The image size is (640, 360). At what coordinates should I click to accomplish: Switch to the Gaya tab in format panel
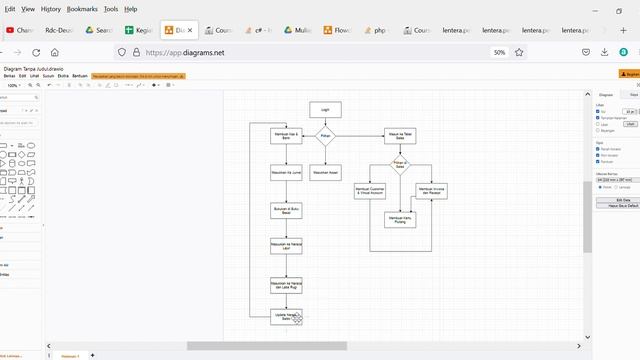click(632, 95)
